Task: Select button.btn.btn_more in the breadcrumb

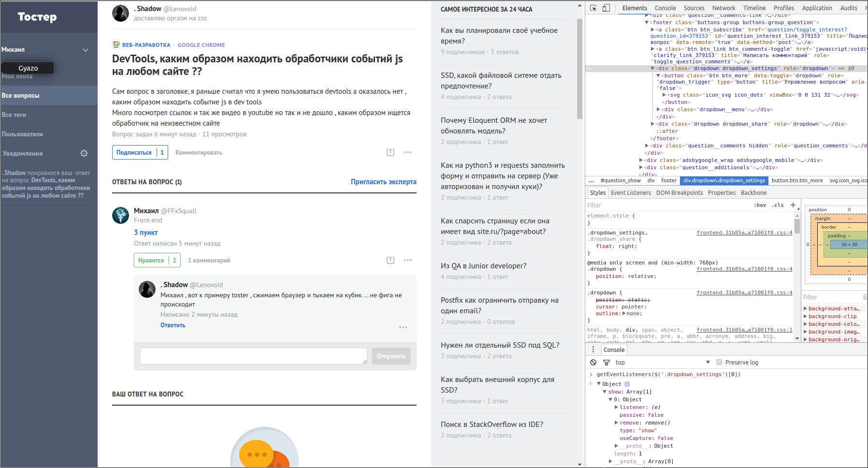Action: point(797,180)
